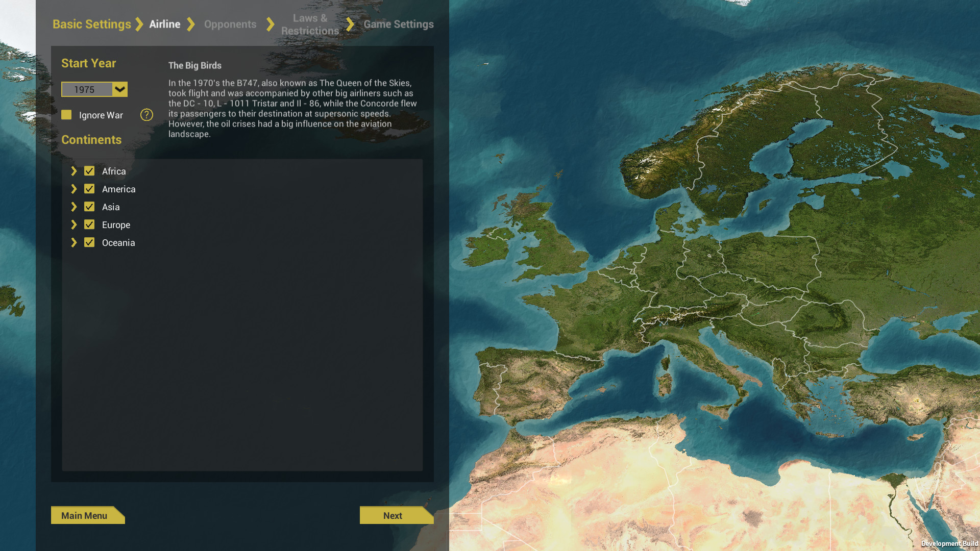
Task: Uncheck the America continent
Action: tap(89, 189)
